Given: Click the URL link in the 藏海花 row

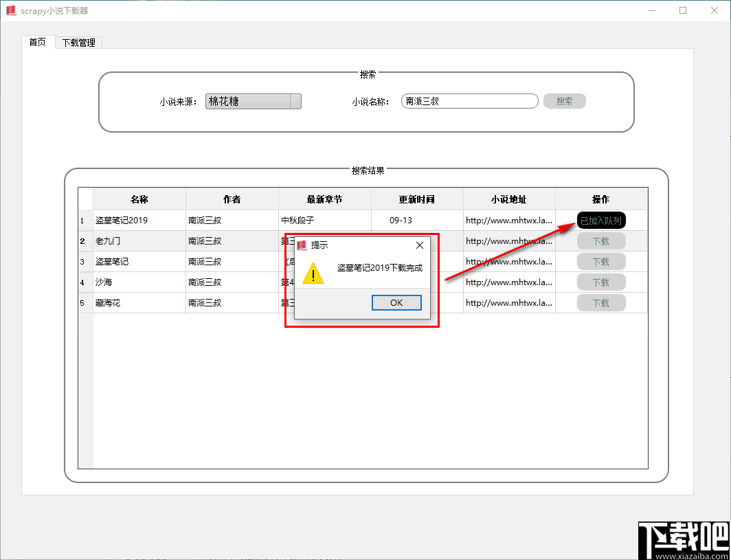Looking at the screenshot, I should [508, 302].
